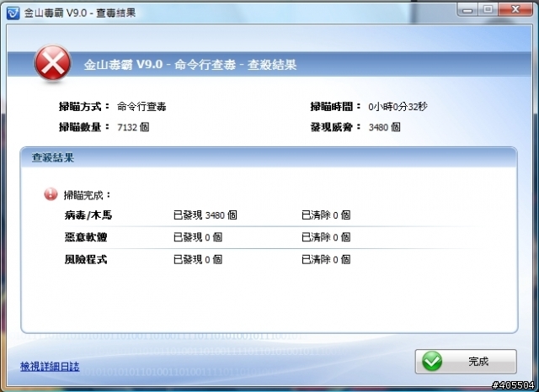Open the 檢視詳細日誌 link
Screen dimensions: 539x392
50,367
